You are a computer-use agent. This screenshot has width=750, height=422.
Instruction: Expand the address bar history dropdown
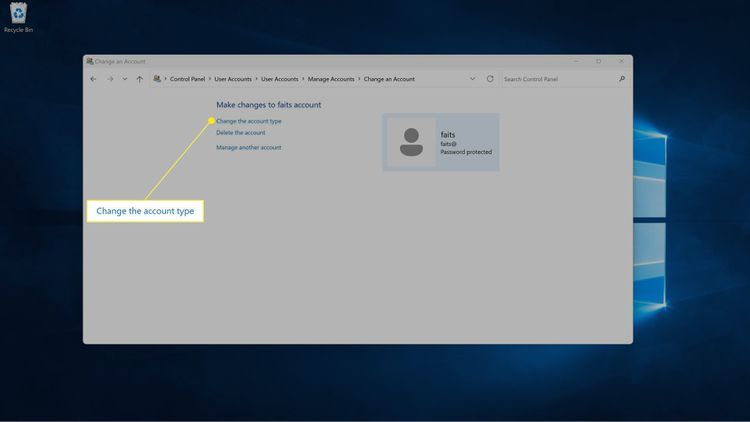pos(472,79)
